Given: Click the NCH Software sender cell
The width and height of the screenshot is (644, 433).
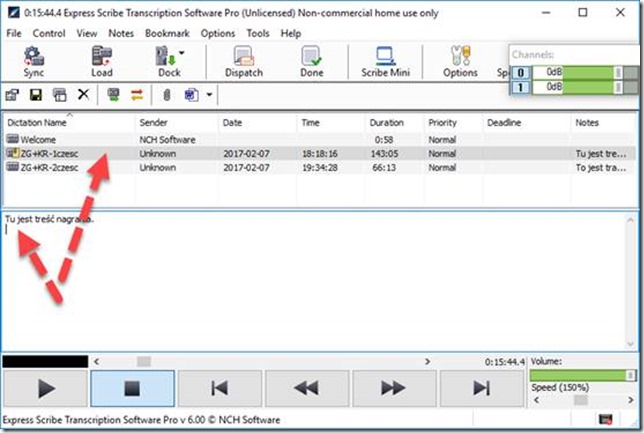Looking at the screenshot, I should pyautogui.click(x=168, y=140).
